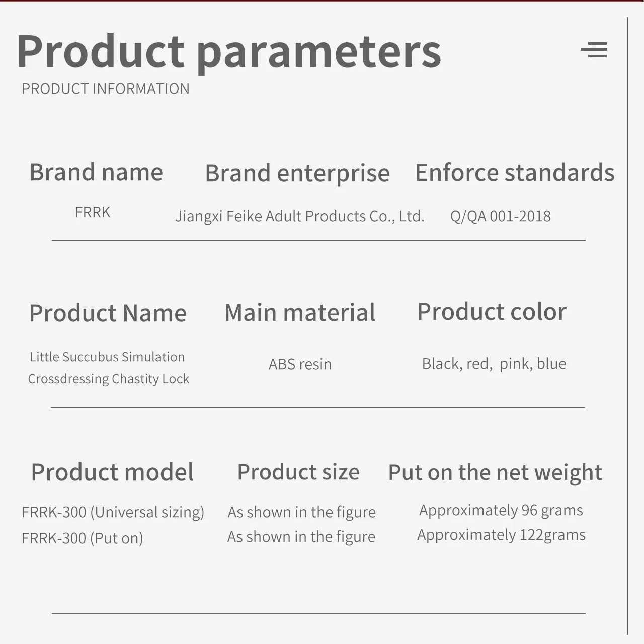Viewport: 644px width, 644px height.
Task: Select Approximately 96 grams text
Action: click(x=501, y=510)
